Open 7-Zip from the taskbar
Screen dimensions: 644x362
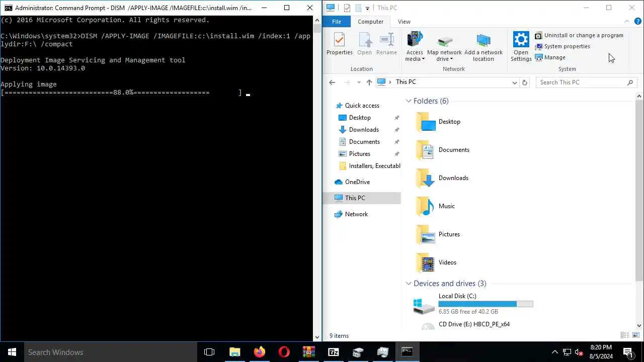[333, 352]
